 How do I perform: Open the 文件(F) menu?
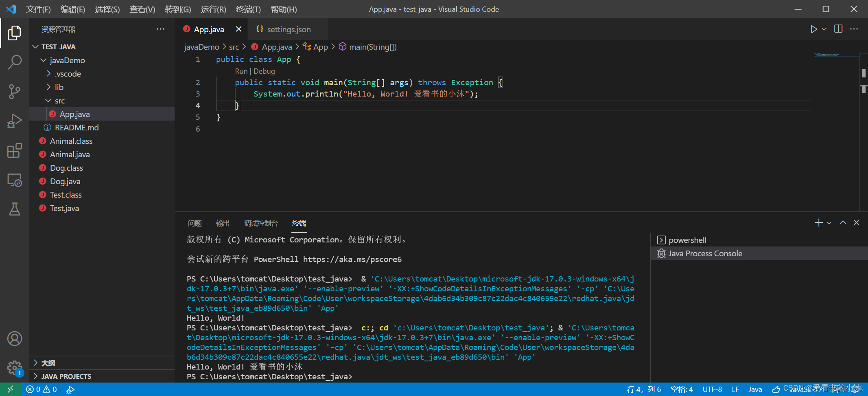38,9
